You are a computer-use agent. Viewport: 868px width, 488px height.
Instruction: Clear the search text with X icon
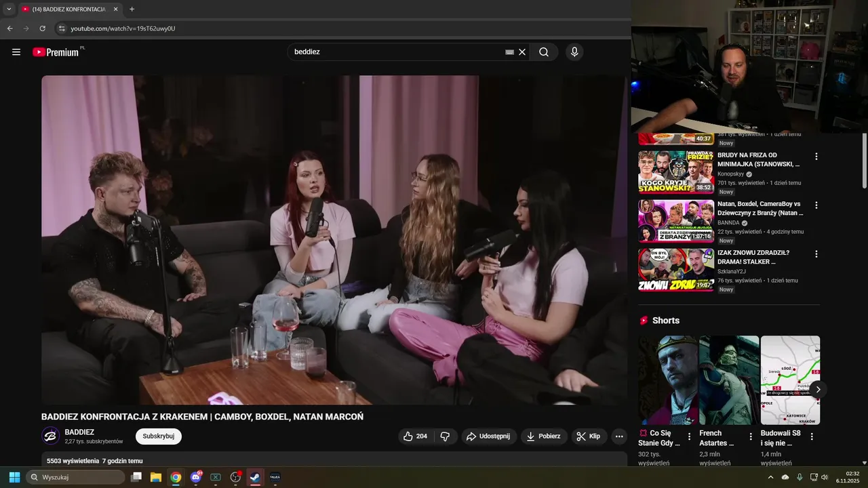click(x=522, y=52)
